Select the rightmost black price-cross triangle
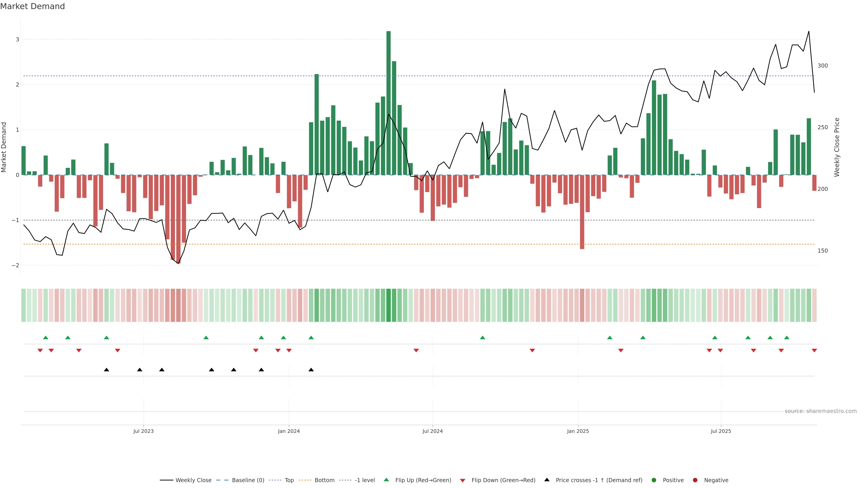The image size is (868, 488). click(x=311, y=370)
